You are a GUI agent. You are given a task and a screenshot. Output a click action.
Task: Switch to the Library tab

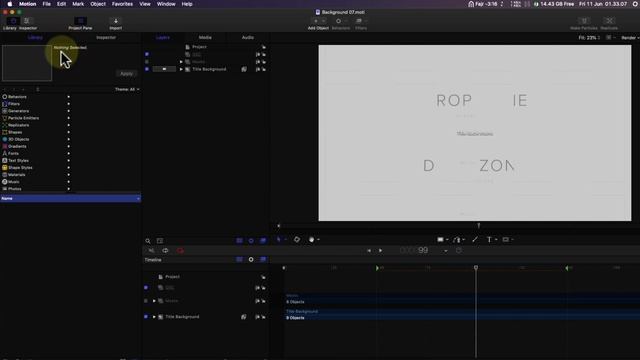[35, 38]
